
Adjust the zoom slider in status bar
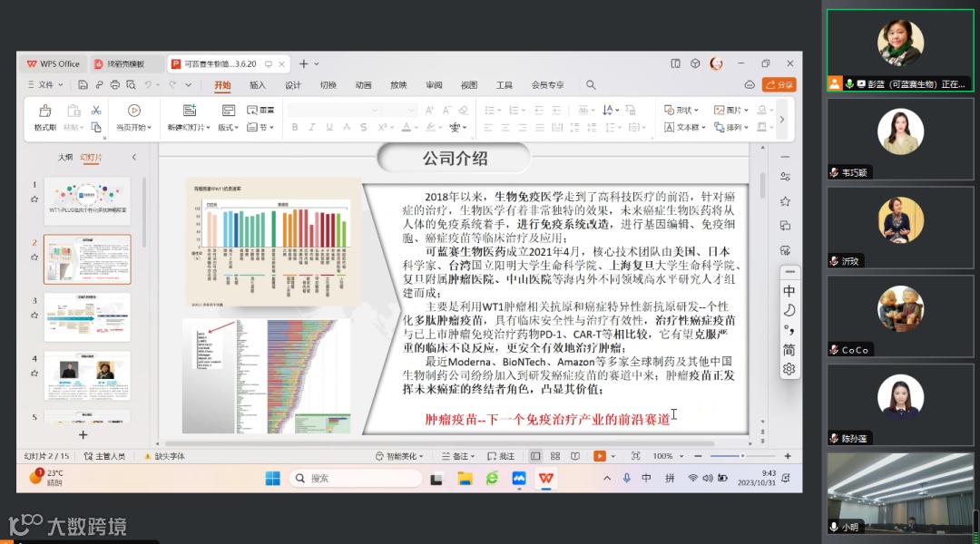point(742,457)
